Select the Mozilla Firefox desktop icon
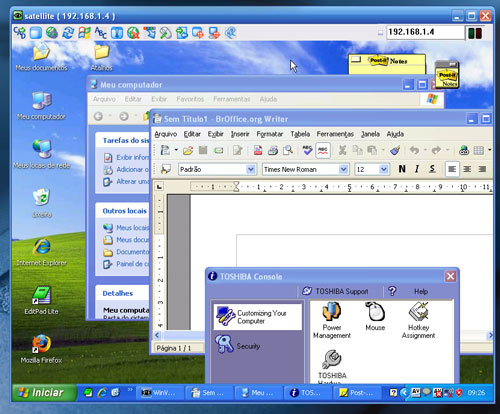Viewport: 500px width, 414px height. [x=41, y=349]
